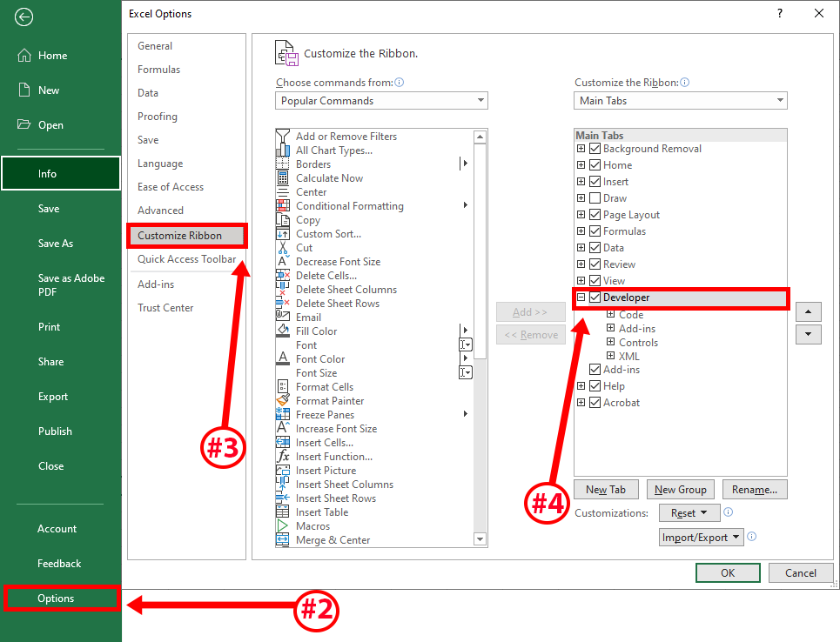Click the Fill Color bucket icon
Image resolution: width=840 pixels, height=642 pixels.
(x=283, y=331)
